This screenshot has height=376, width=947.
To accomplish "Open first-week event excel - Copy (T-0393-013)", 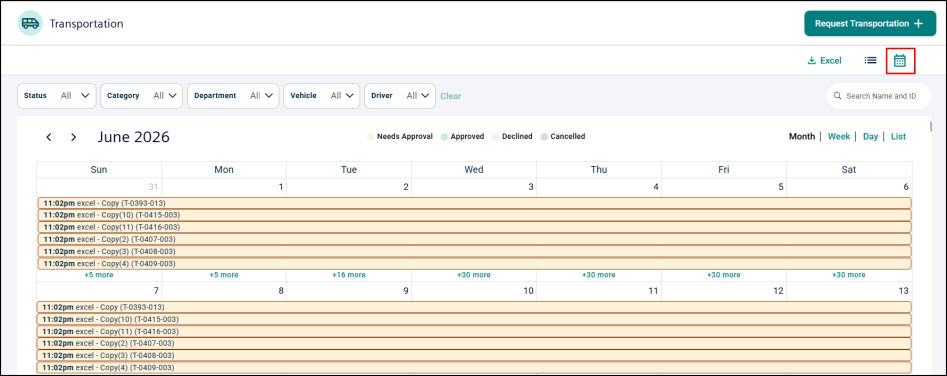I will pyautogui.click(x=475, y=203).
